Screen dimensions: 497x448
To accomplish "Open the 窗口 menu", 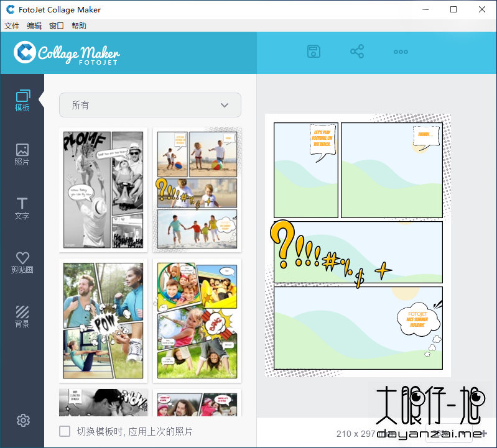I will [x=57, y=26].
